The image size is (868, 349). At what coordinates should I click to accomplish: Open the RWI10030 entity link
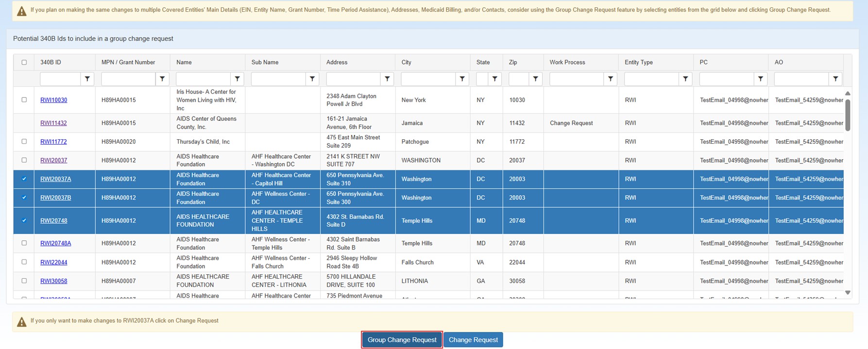(53, 100)
